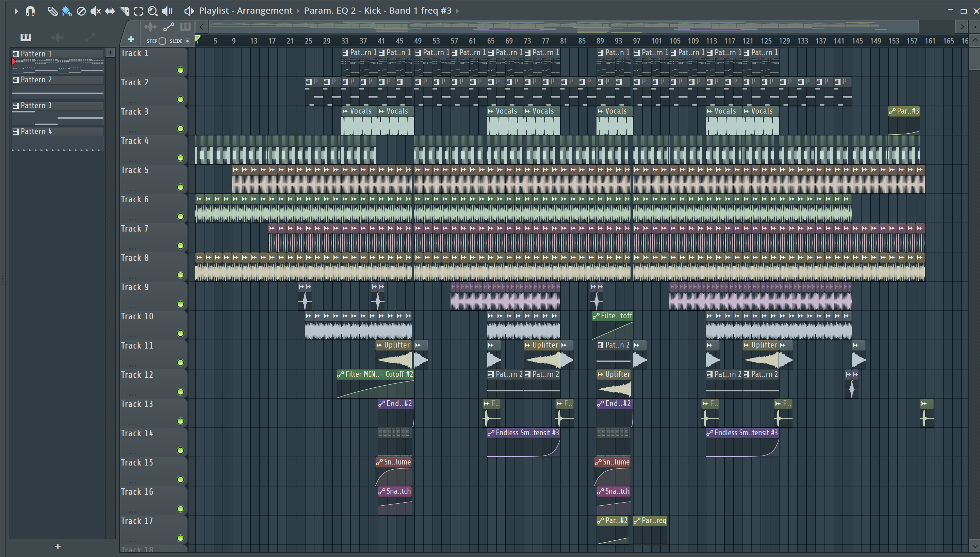Open the Playlist - Arrangement dropdown
980x557 pixels.
pyautogui.click(x=245, y=11)
